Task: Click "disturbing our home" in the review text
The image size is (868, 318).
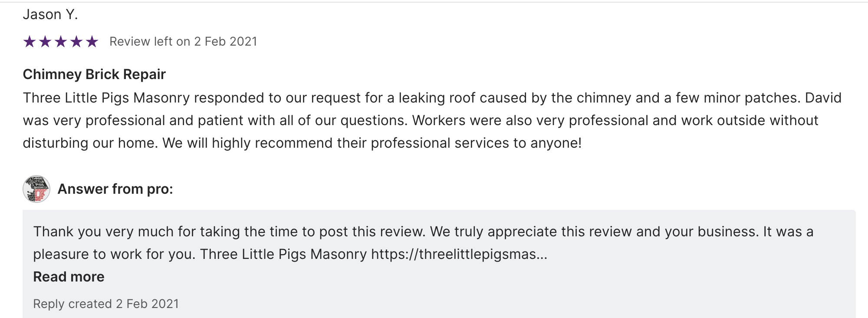Action: point(90,143)
